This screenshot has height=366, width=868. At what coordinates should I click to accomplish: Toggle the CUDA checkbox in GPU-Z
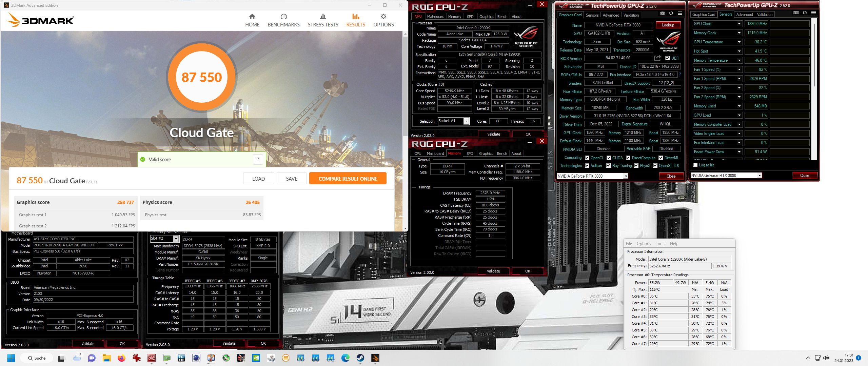609,158
